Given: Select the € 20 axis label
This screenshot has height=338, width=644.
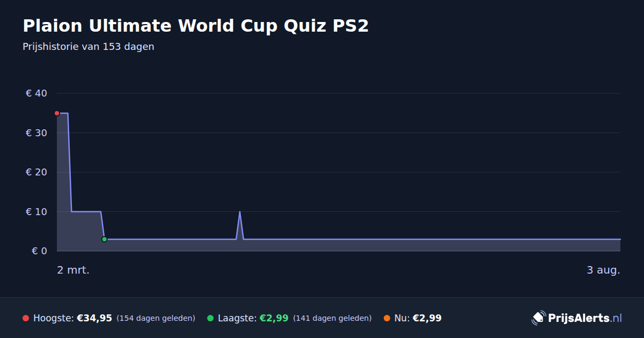Looking at the screenshot, I should pos(36,172).
